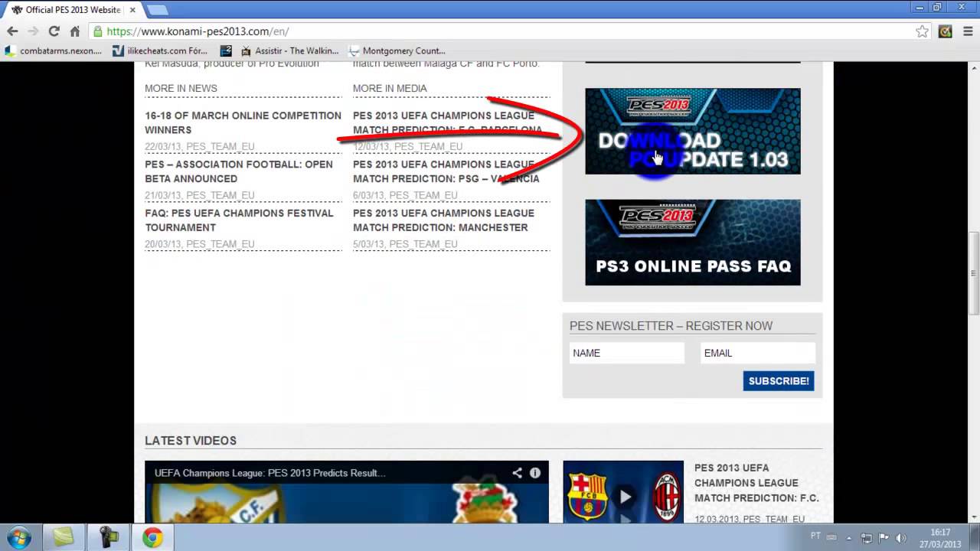The height and width of the screenshot is (551, 980).
Task: Open the home page icon
Action: point(74,31)
